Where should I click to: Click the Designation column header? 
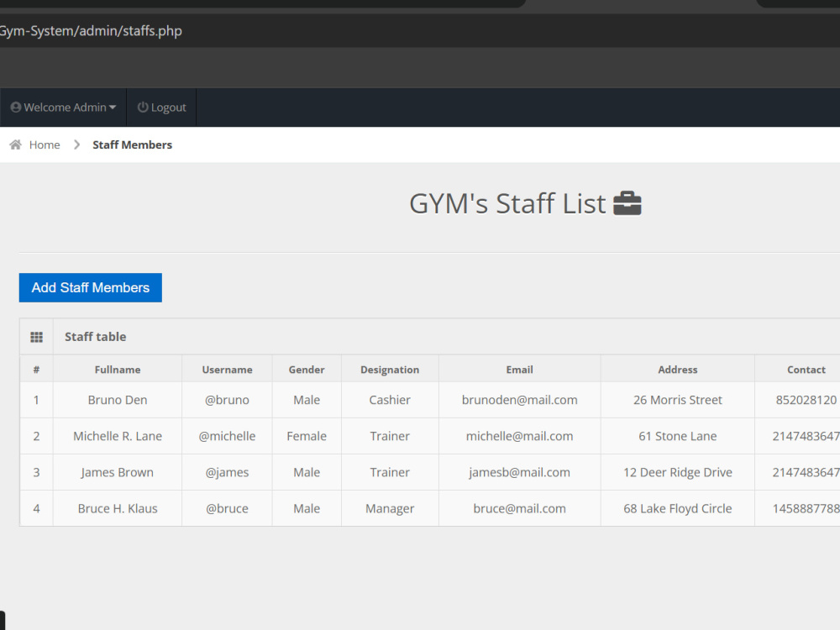click(390, 370)
